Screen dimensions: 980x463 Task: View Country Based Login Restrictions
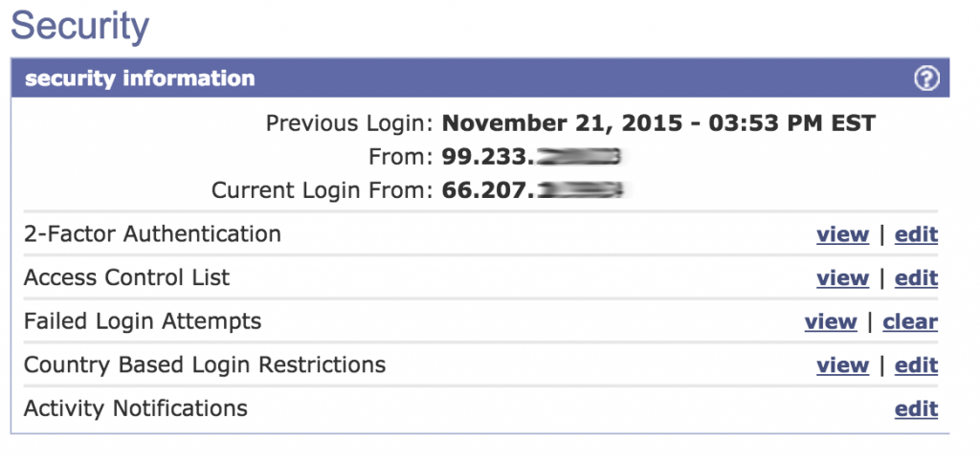[842, 365]
